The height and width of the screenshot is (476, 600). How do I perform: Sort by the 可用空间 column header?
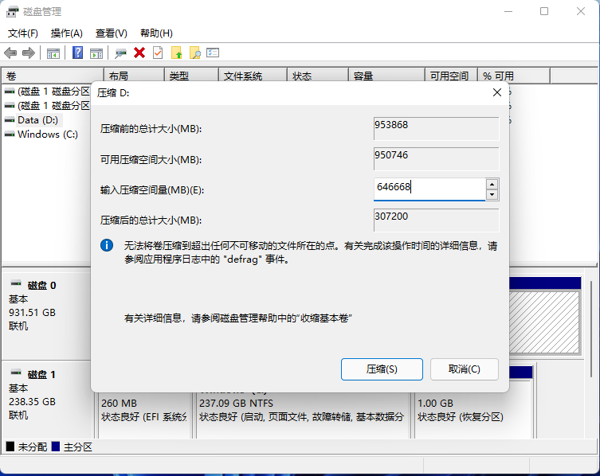[x=451, y=76]
